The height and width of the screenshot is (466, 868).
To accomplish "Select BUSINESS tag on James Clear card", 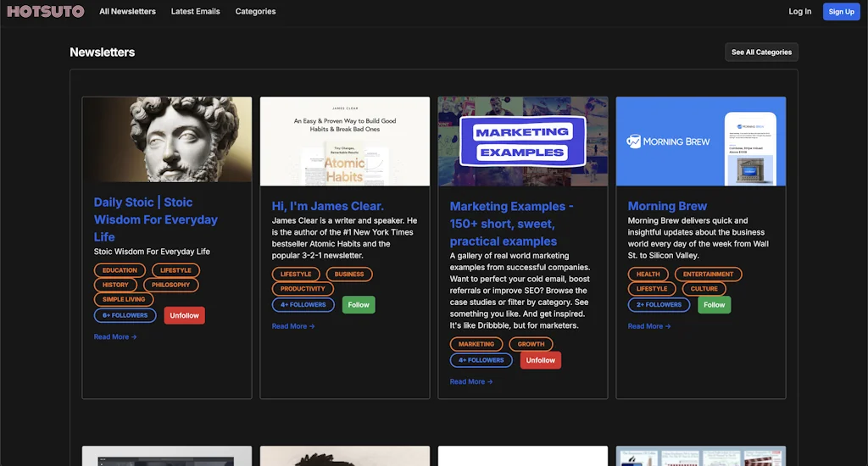I will point(348,274).
